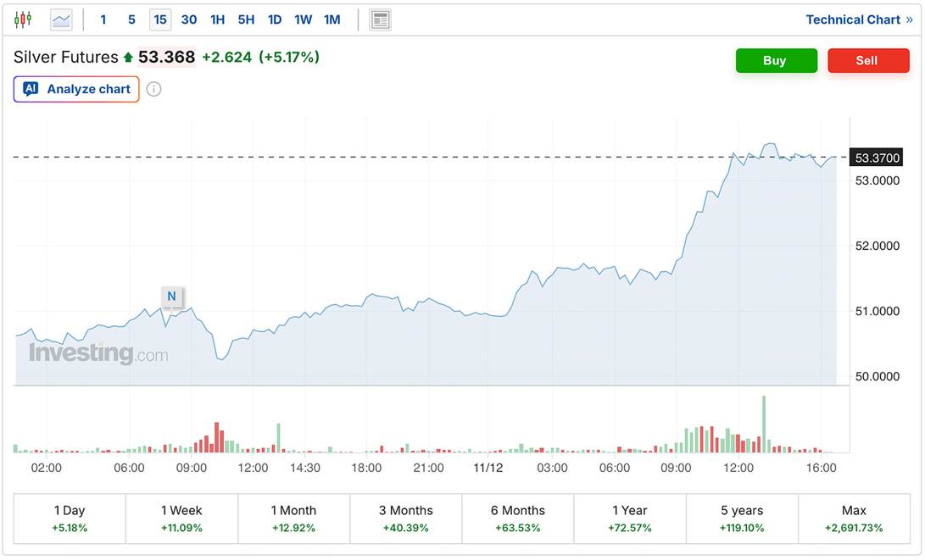
Task: Select the 3 Months performance tab
Action: click(405, 518)
